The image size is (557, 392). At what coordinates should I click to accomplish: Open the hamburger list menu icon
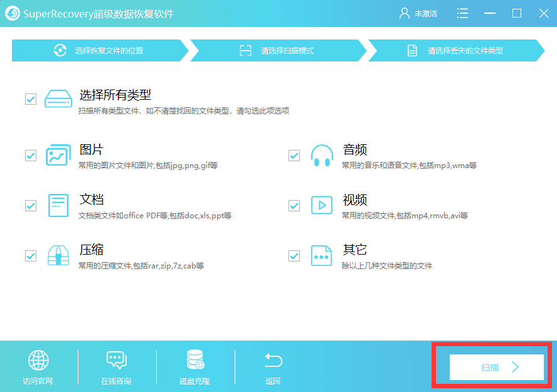462,14
